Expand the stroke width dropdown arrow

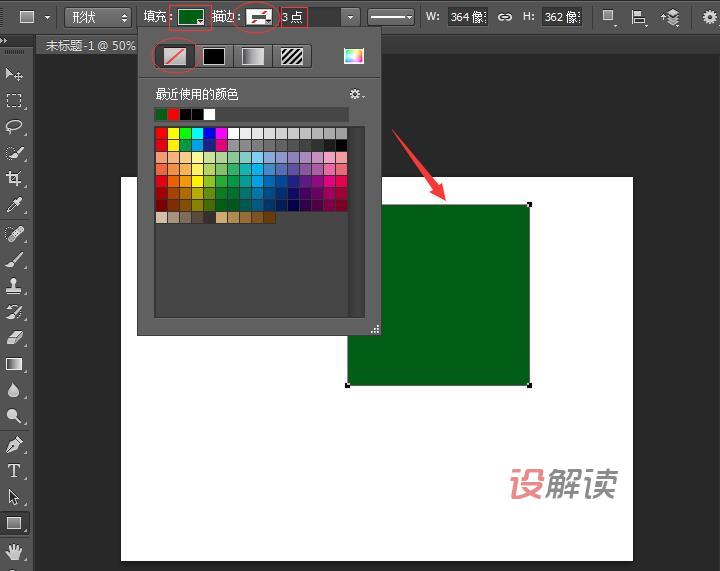pos(349,17)
